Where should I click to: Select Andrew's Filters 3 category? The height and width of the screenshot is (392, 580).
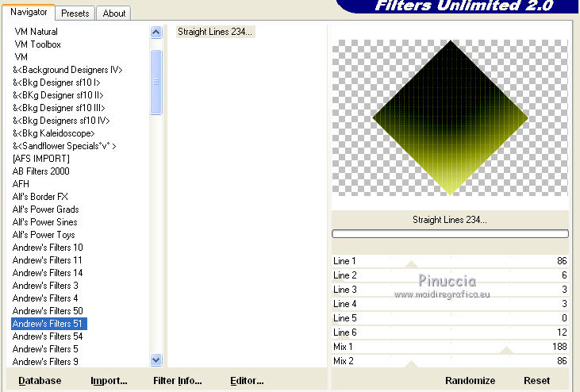[x=45, y=286]
